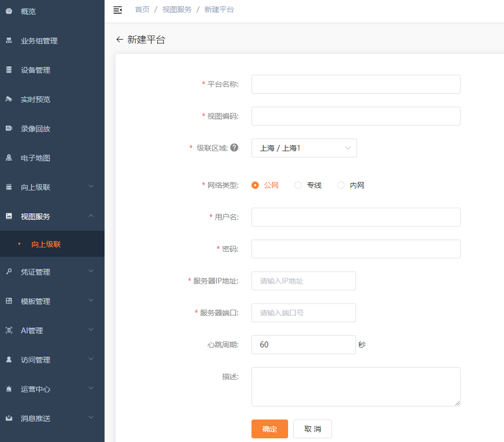
Task: Click the 确定 confirm button
Action: (x=270, y=429)
